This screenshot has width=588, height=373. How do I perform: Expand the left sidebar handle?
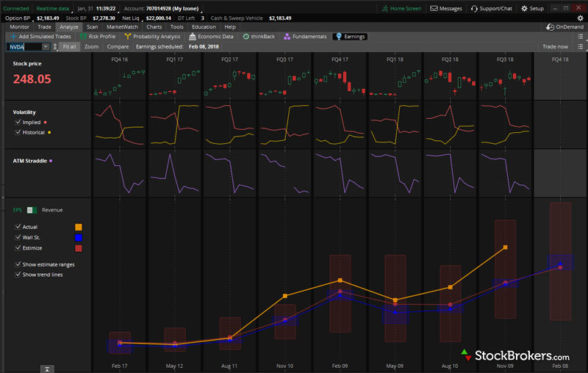coord(2,198)
